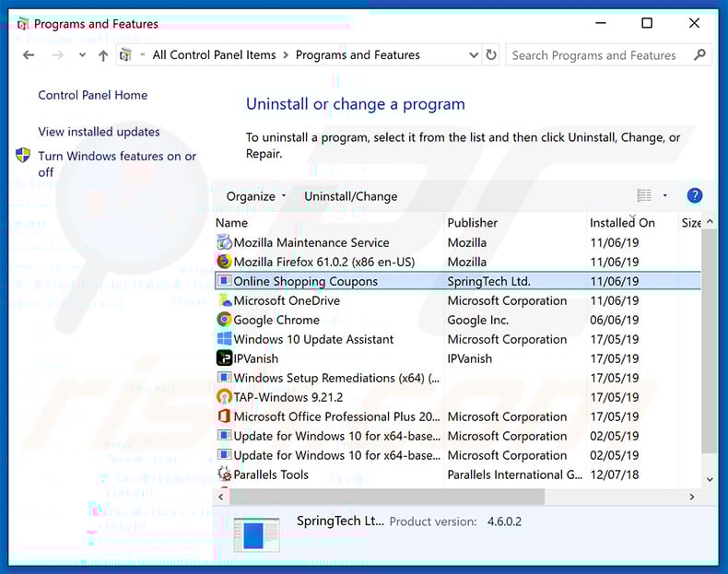Click the Back navigation arrow
The height and width of the screenshot is (574, 728).
(x=29, y=55)
